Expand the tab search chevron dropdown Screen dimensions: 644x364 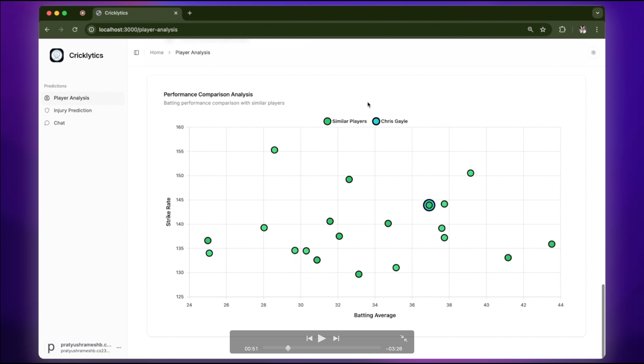pyautogui.click(x=597, y=13)
